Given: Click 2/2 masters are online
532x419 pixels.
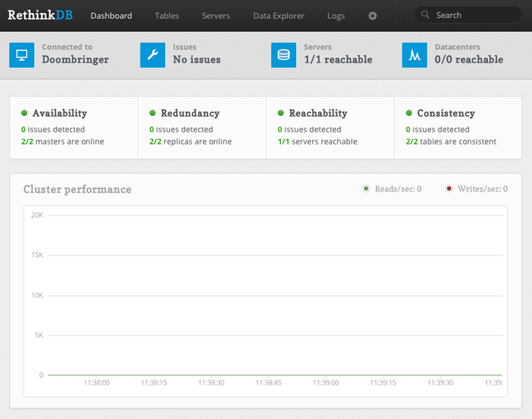Looking at the screenshot, I should coord(62,141).
